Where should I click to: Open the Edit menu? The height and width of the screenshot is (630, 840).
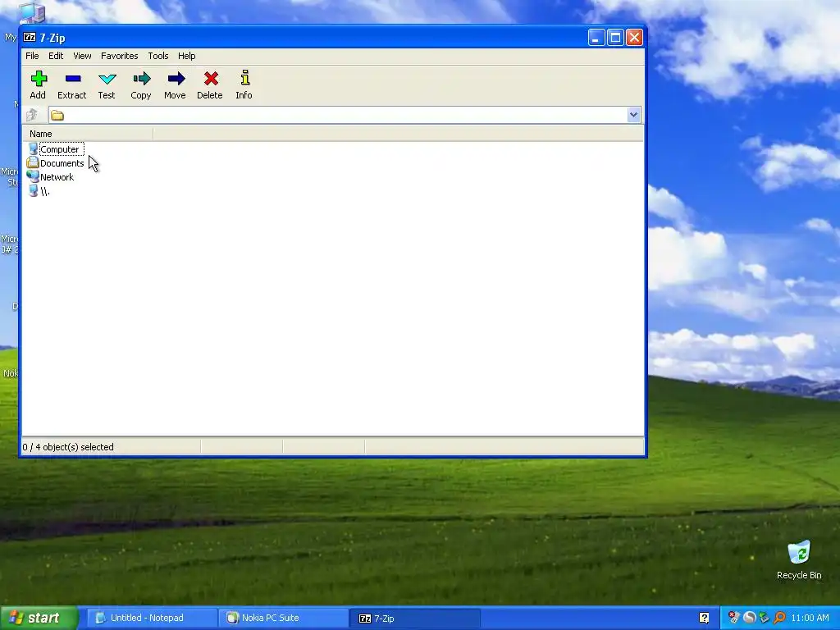click(56, 56)
